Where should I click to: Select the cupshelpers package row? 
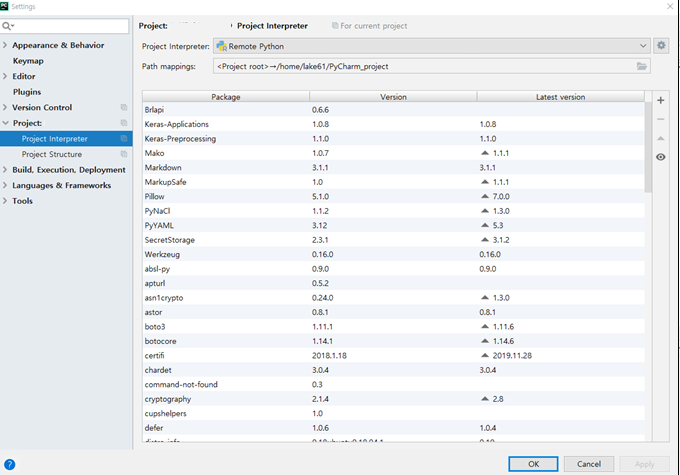click(x=393, y=413)
